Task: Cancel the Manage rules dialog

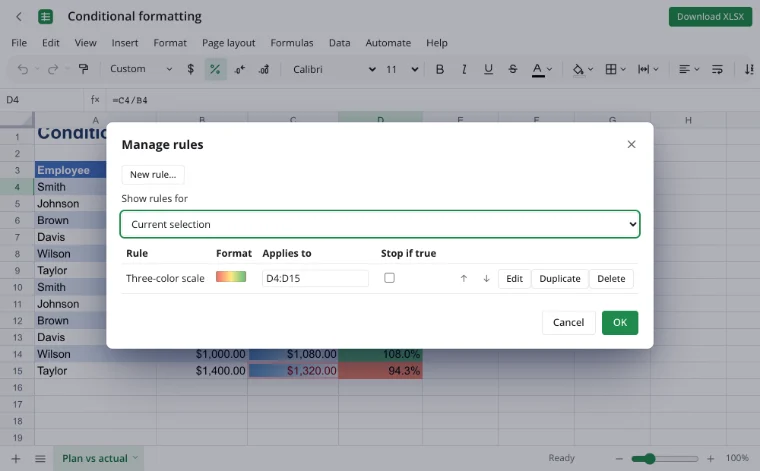Action: pos(568,323)
